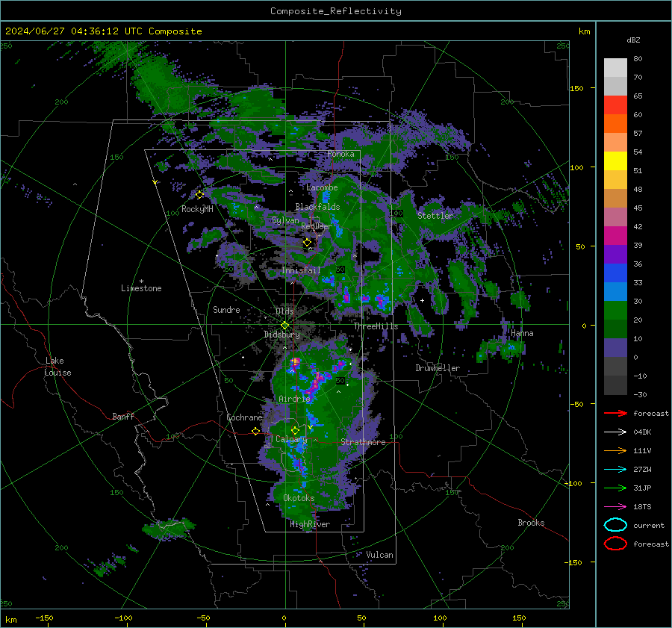Click the Sylvan label
The width and height of the screenshot is (672, 628).
pos(285,220)
